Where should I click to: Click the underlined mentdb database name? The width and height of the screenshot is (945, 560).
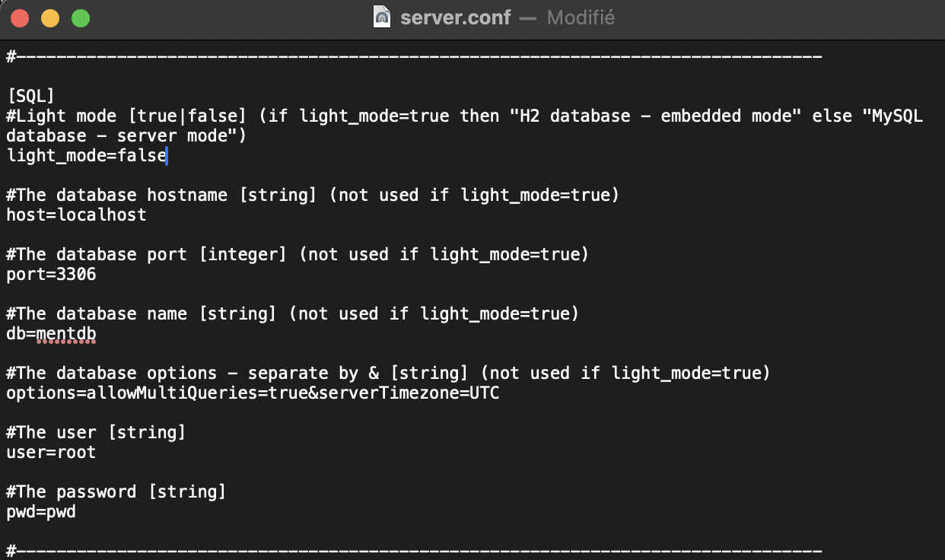[66, 334]
